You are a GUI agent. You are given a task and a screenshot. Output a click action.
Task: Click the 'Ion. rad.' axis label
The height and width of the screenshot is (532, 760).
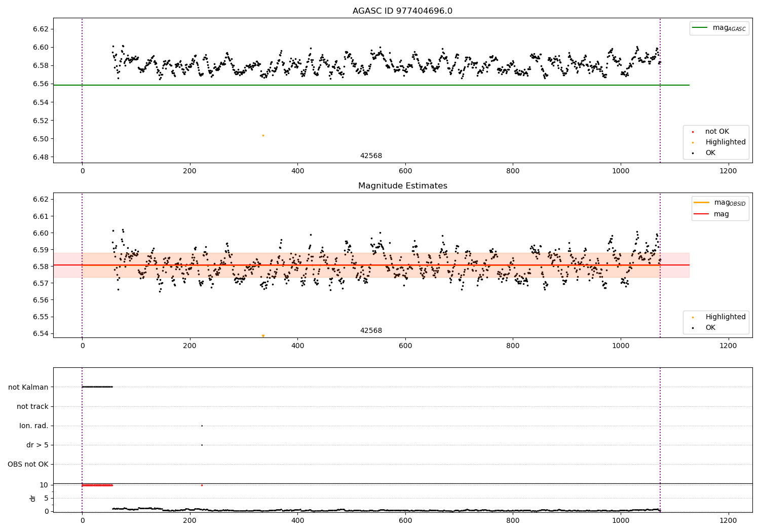point(34,426)
